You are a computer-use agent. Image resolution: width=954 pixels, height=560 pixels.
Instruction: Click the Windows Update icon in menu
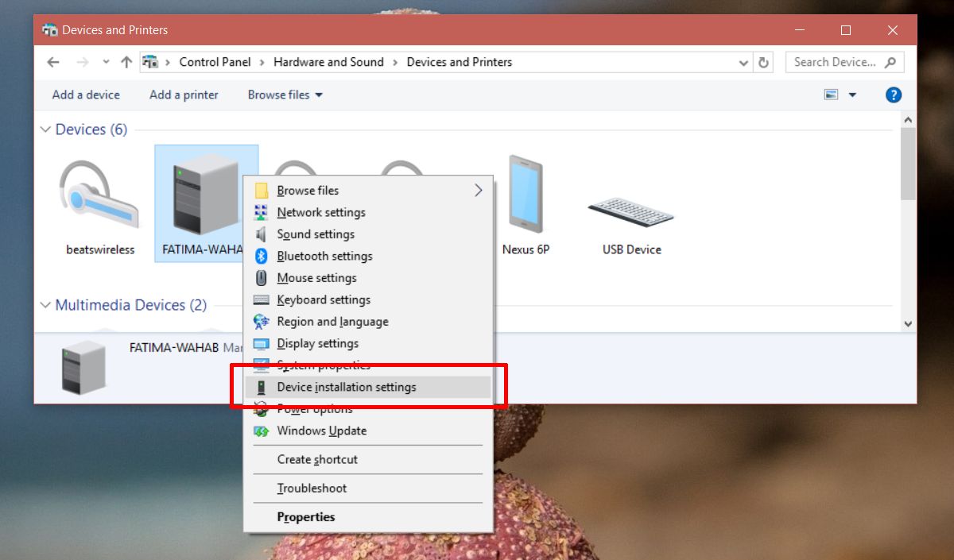click(262, 431)
